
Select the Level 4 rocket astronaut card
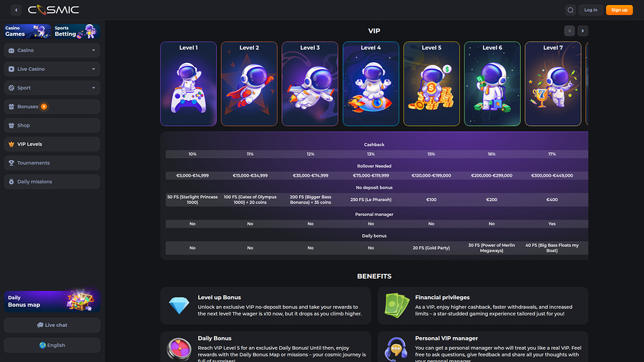click(371, 84)
